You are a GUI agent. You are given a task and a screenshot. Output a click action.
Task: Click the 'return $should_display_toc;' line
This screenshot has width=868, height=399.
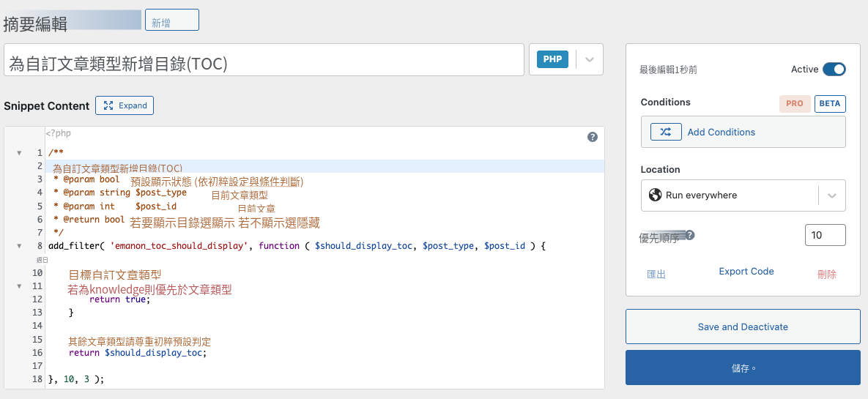coord(138,353)
